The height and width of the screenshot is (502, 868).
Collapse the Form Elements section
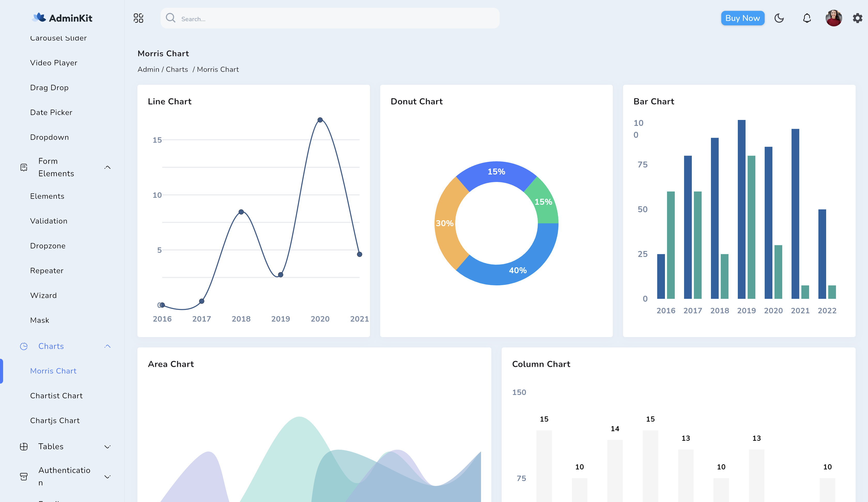[x=107, y=167]
